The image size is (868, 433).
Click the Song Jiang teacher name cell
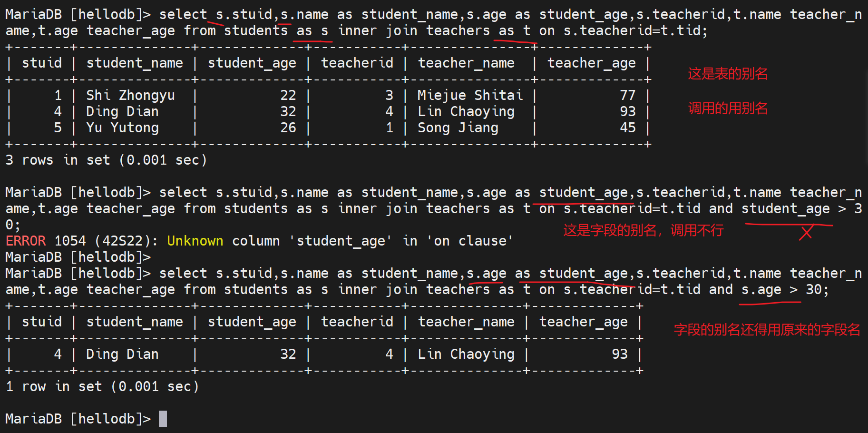(x=458, y=128)
